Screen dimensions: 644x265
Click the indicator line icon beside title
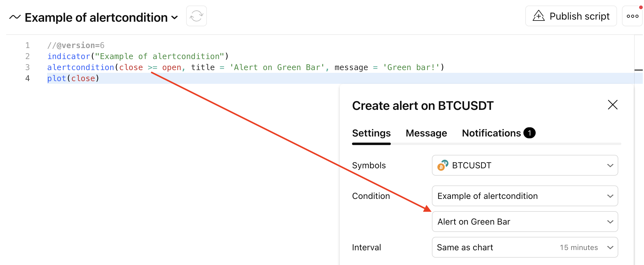(x=15, y=17)
